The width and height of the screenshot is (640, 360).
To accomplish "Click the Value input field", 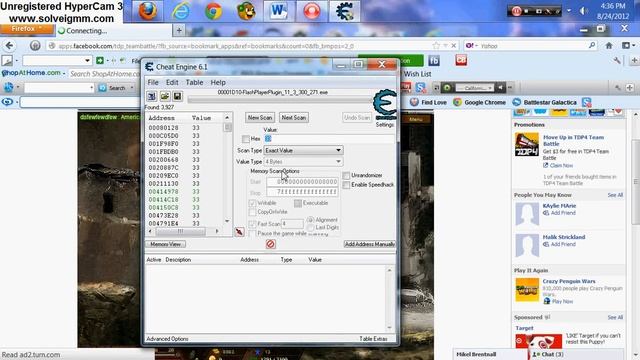I will pyautogui.click(x=329, y=139).
